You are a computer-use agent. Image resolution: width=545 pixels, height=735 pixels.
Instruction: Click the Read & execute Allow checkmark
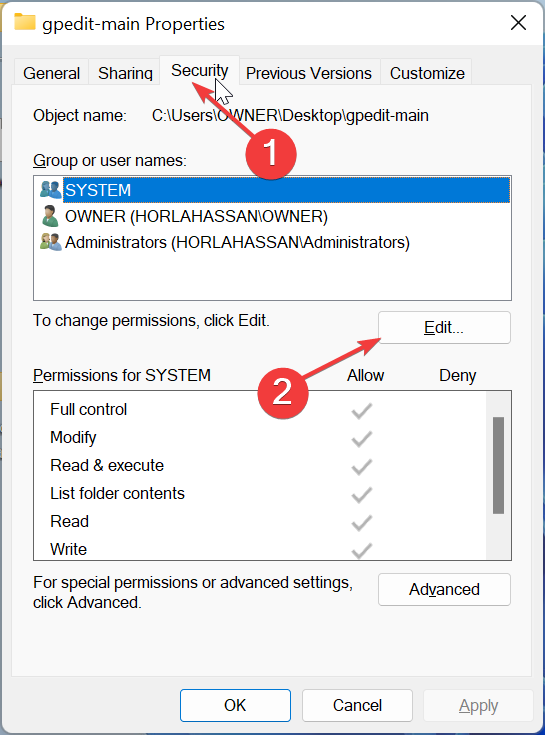tap(362, 467)
